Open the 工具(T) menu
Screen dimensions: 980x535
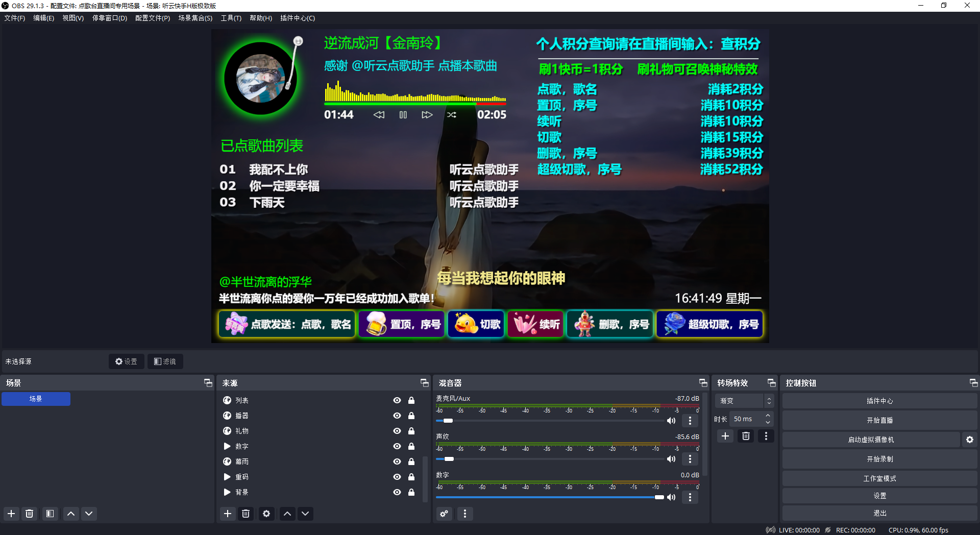231,18
